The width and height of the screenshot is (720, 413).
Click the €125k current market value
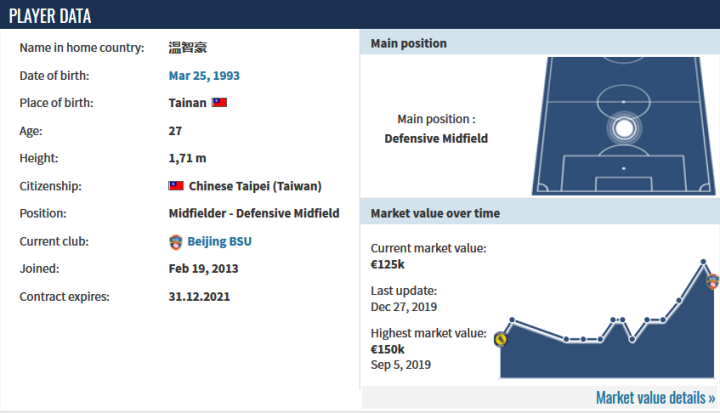pos(389,265)
